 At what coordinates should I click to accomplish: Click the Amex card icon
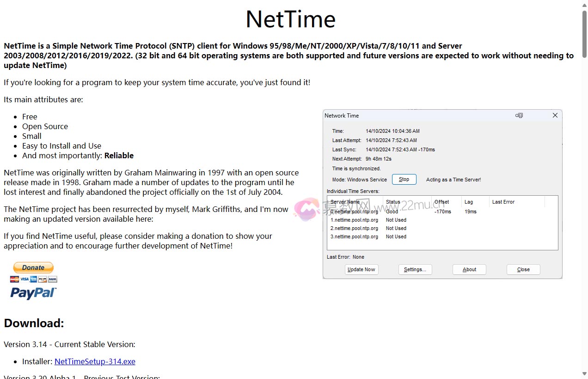(33, 279)
